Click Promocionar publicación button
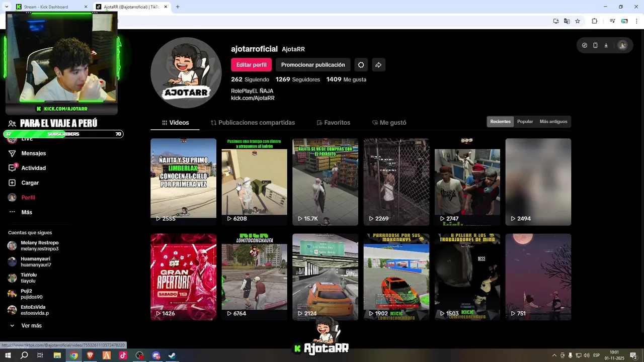Screen dimensions: 644x362 [313, 65]
